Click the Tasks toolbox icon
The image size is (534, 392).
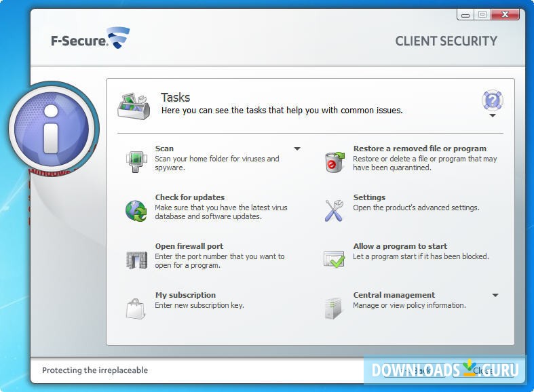click(134, 106)
